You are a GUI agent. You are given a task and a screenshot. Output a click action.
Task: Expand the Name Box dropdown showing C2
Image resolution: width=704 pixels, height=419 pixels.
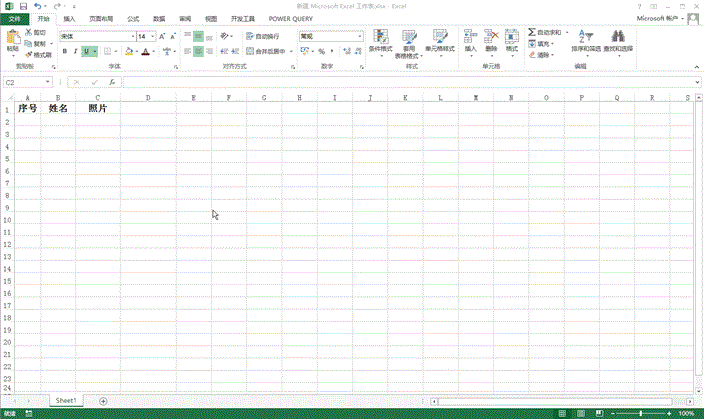tap(52, 82)
